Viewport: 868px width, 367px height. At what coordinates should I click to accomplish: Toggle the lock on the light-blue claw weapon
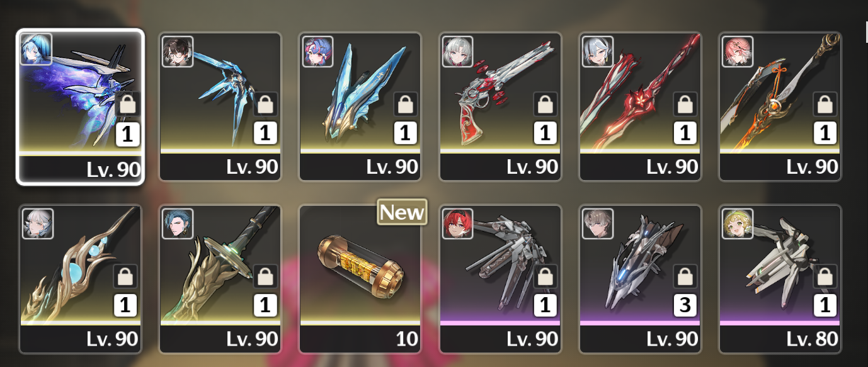coord(266,104)
